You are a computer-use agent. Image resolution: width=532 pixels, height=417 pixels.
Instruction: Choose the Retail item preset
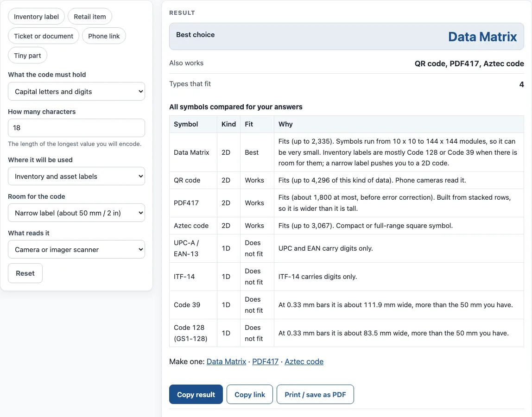(90, 17)
